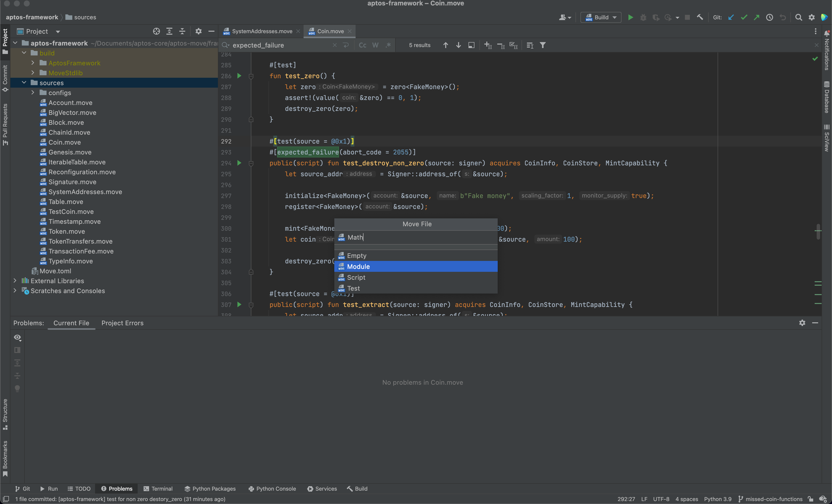Expand the configs folder
This screenshot has width=832, height=504.
(x=33, y=93)
